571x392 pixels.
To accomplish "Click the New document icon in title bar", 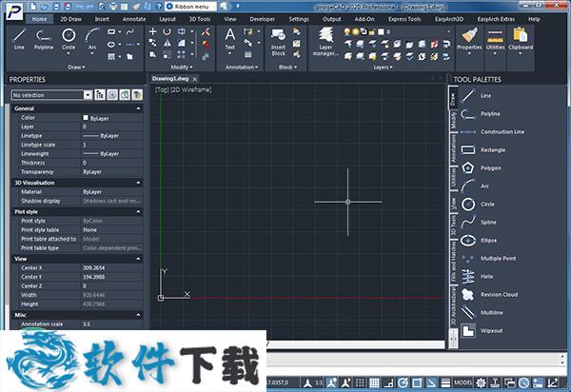I will coord(33,7).
